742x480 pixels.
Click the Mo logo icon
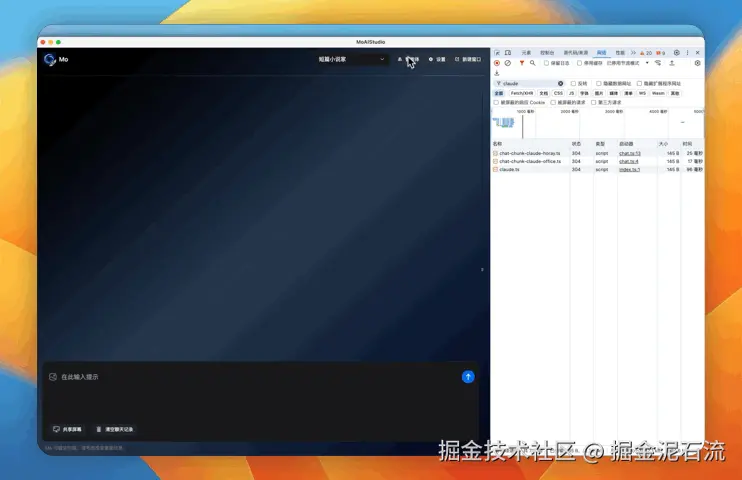click(50, 59)
